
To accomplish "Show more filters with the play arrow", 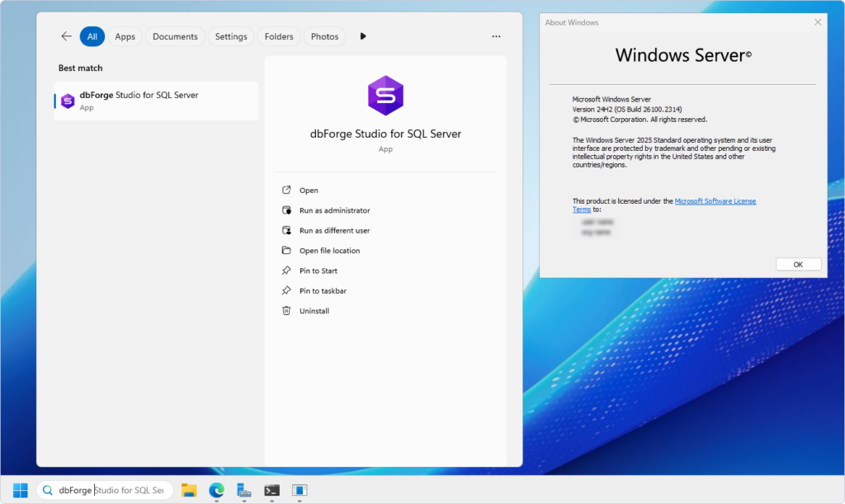I will coord(363,36).
